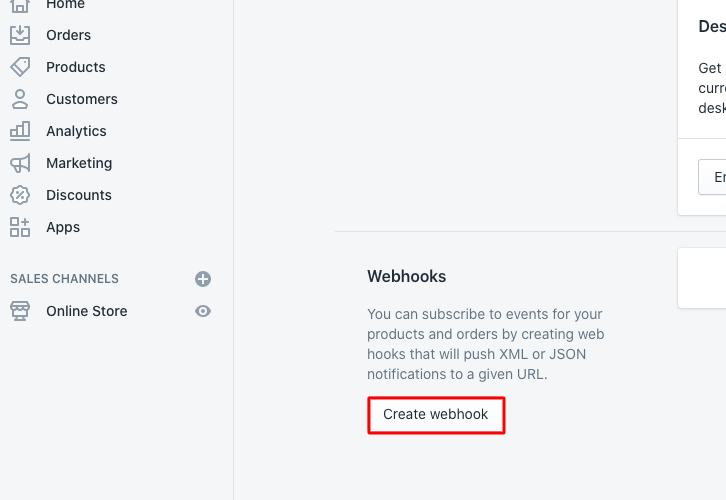Screen dimensions: 726x500
Task: Navigate to Marketing
Action: coord(79,163)
